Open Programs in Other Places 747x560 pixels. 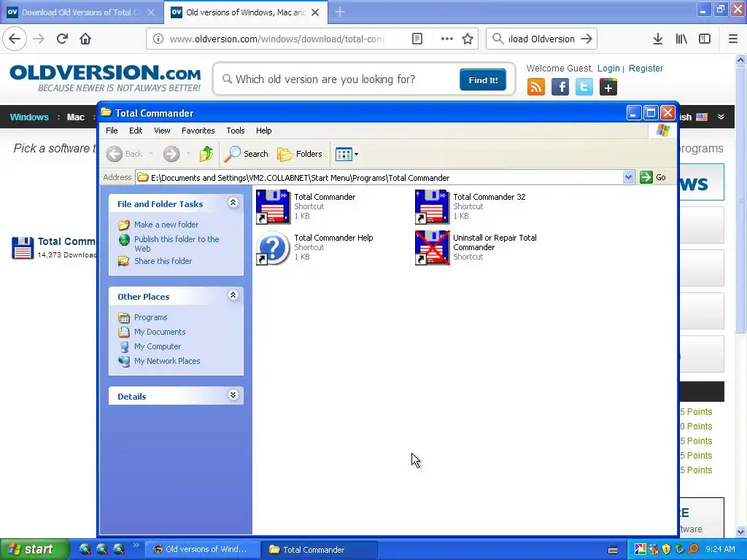[150, 317]
